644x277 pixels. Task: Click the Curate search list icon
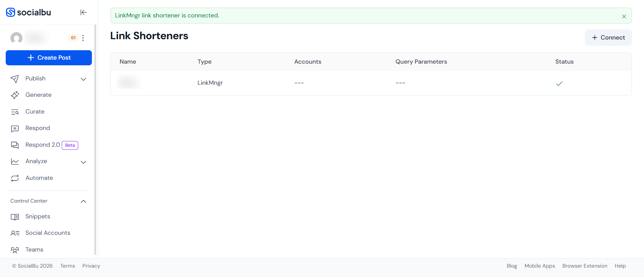click(x=15, y=112)
